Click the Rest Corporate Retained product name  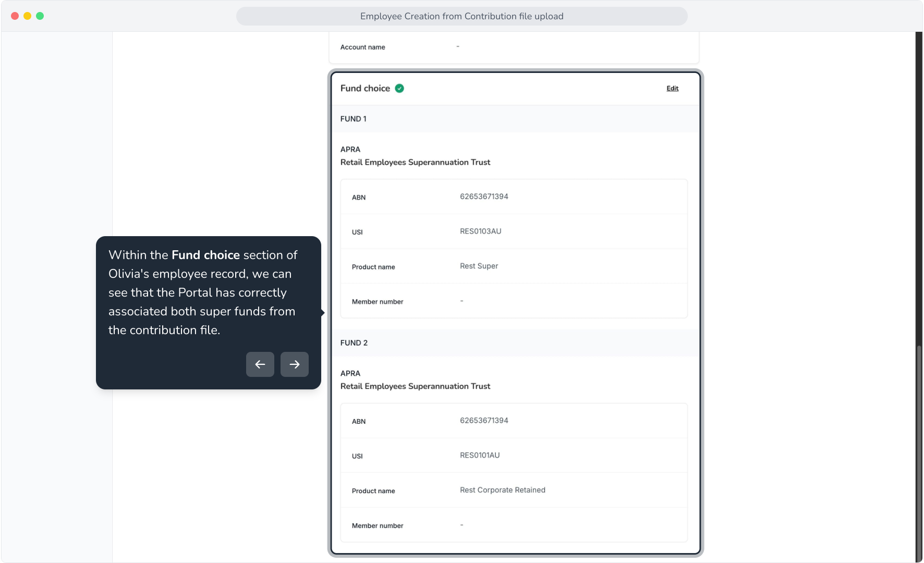[503, 490]
